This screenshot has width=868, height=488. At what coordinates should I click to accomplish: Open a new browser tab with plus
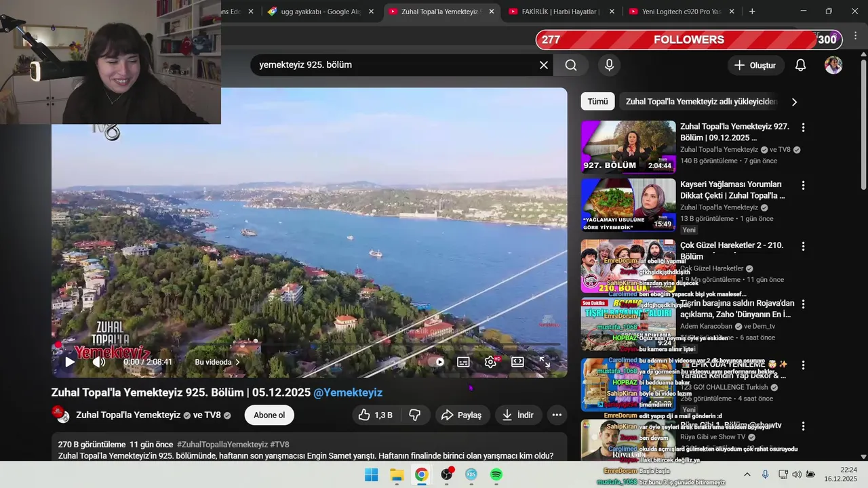click(x=752, y=12)
